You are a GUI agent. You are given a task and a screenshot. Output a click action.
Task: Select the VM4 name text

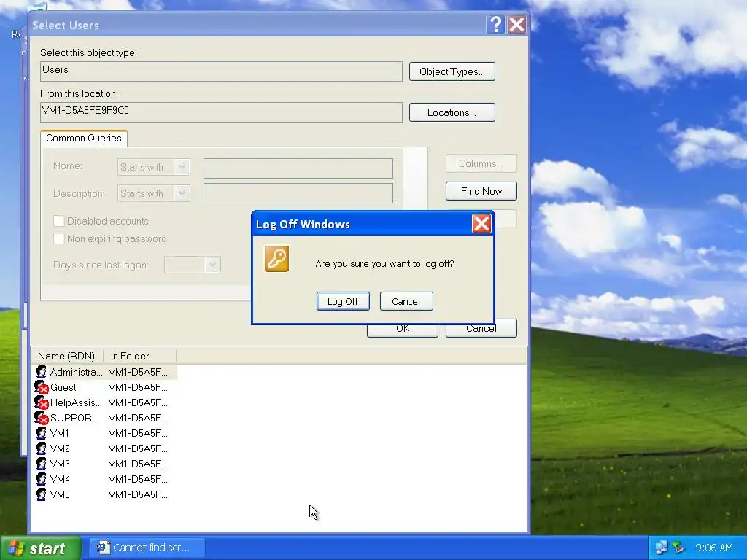tap(60, 479)
